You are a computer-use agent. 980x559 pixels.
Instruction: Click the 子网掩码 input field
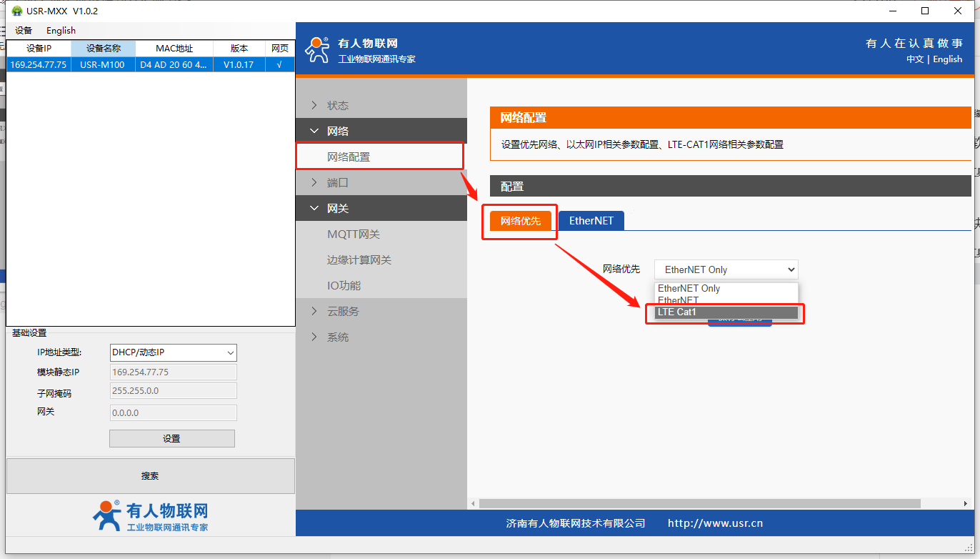click(x=174, y=391)
